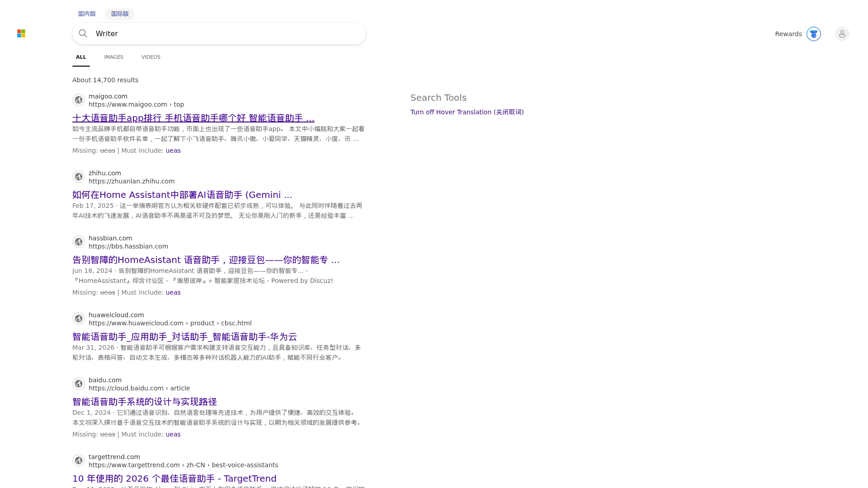868x488 pixels.
Task: Click the huaweicloud.com product cbsc.html URL
Action: click(170, 323)
